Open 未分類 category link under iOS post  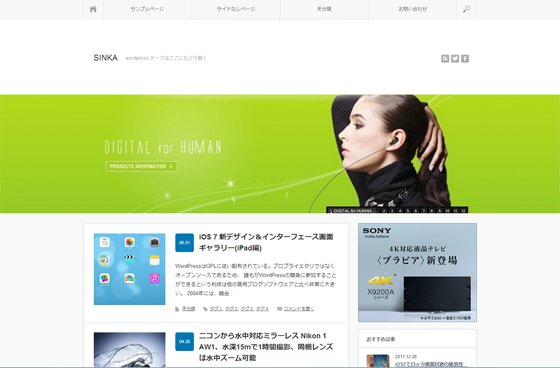tap(189, 309)
